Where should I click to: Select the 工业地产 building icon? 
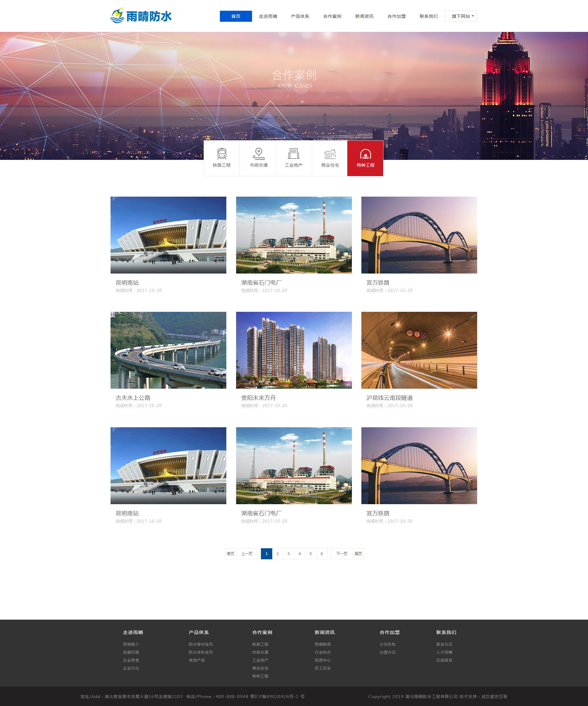[293, 154]
